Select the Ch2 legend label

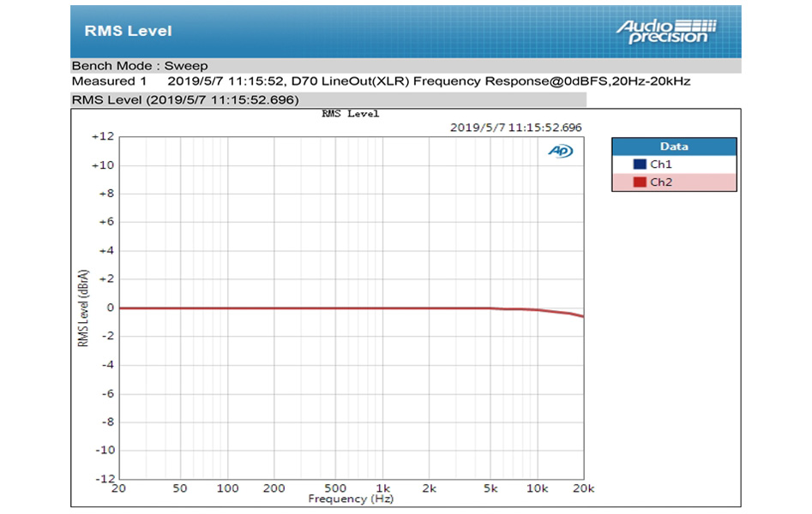pos(661,182)
